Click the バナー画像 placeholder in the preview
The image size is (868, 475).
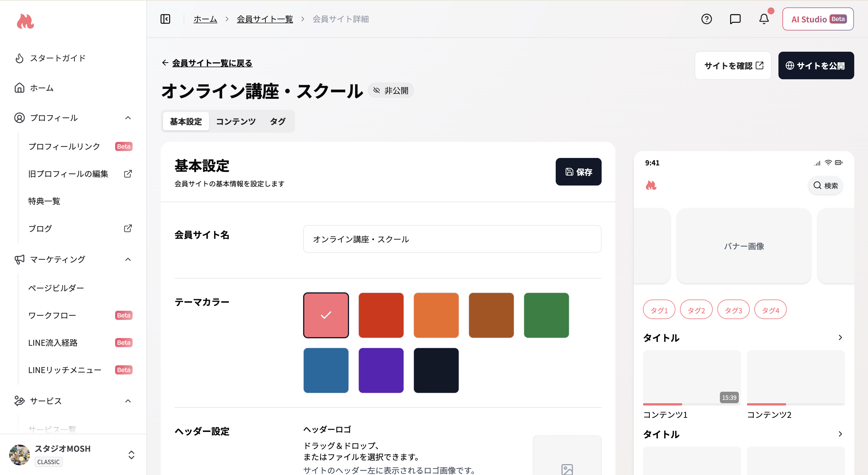tap(744, 246)
